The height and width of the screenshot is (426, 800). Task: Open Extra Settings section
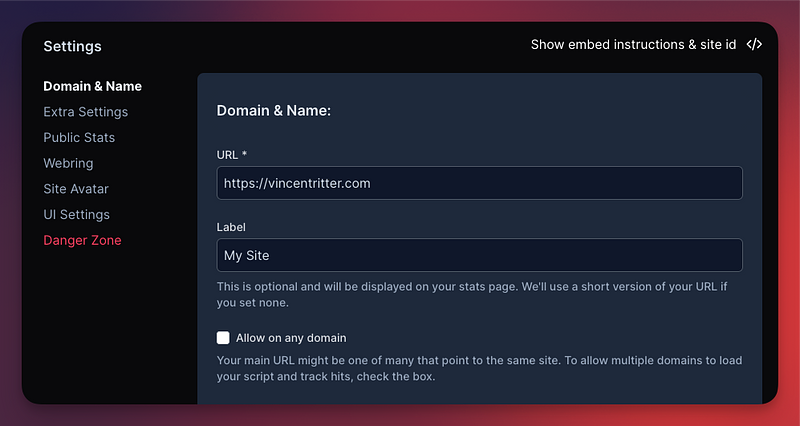[86, 112]
